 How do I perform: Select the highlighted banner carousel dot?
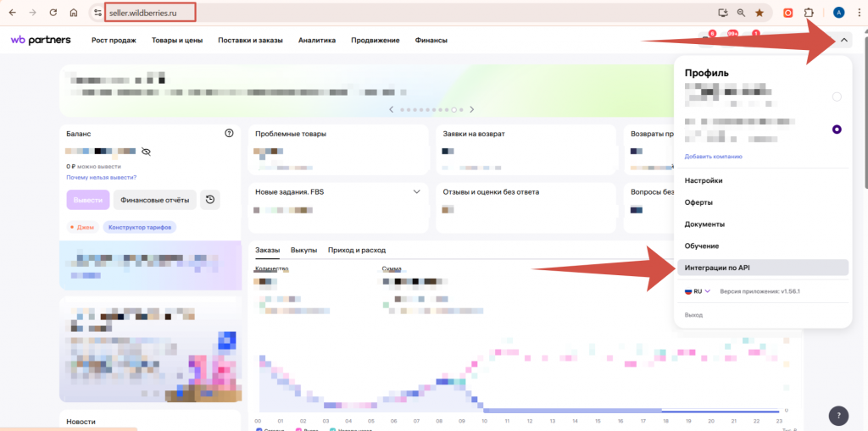454,109
